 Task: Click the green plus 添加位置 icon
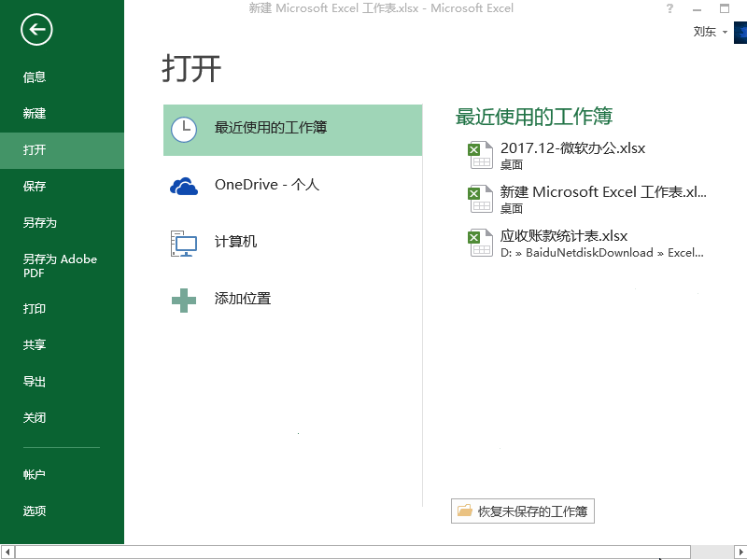pyautogui.click(x=184, y=300)
